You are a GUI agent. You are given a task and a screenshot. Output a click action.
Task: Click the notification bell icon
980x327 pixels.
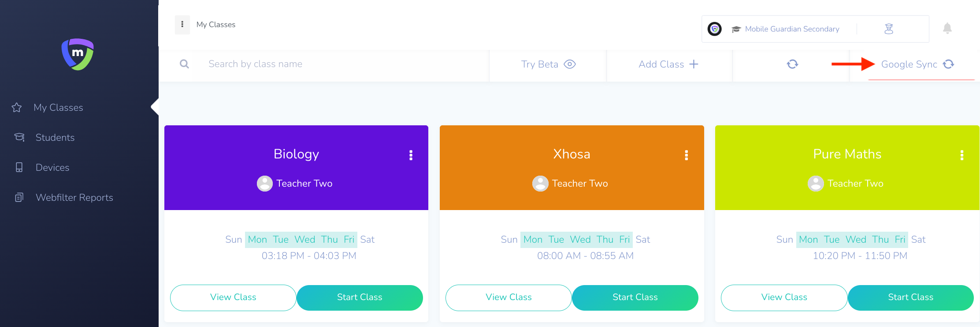947,28
